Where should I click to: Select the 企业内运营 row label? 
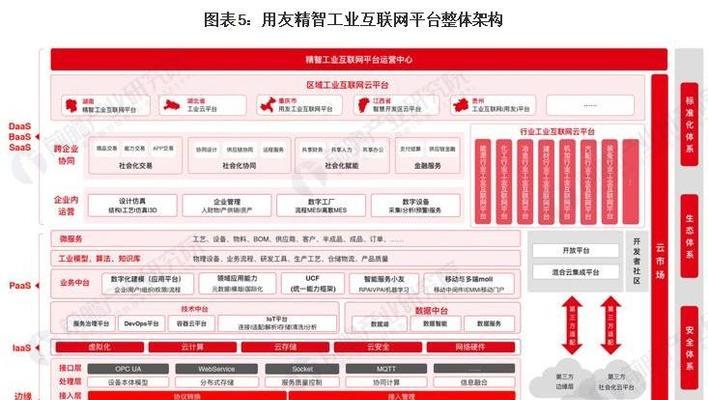click(x=66, y=205)
